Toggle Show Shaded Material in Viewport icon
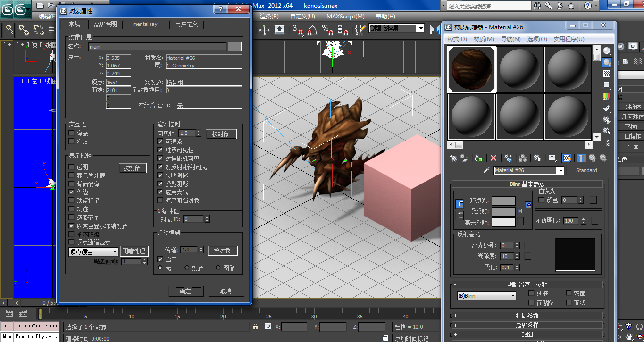644x342 pixels. 567,158
